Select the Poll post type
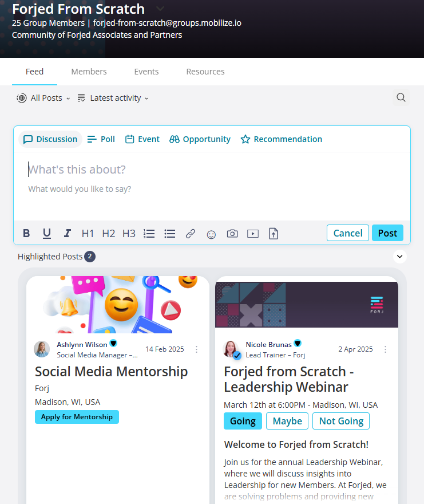424x504 pixels. 101,139
